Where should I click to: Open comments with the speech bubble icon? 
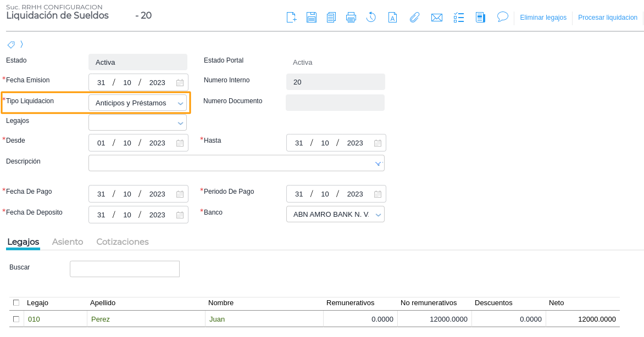click(x=502, y=17)
